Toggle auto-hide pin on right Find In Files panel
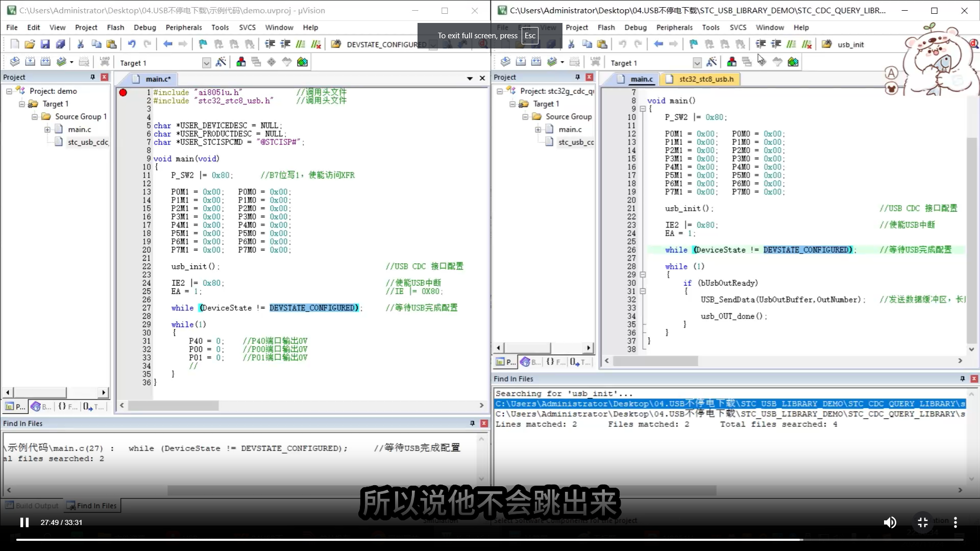980x551 pixels. click(962, 379)
